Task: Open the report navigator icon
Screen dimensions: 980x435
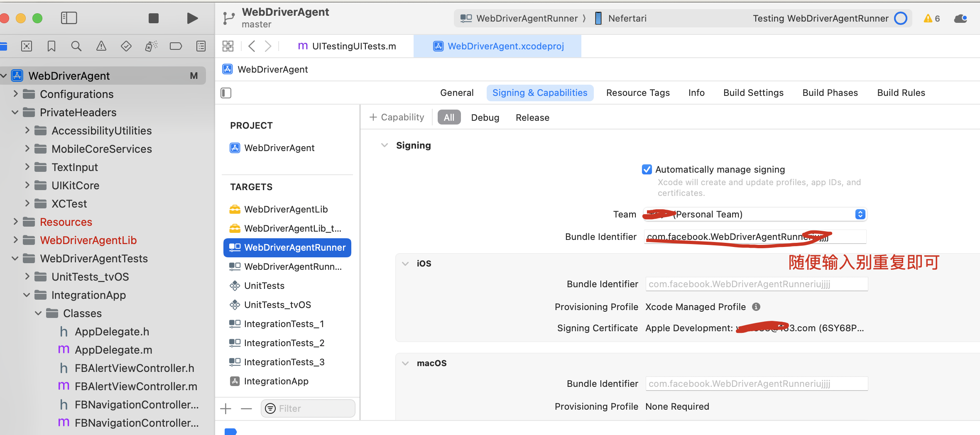Action: tap(201, 46)
